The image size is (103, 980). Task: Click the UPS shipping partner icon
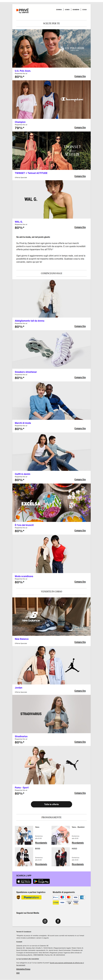(x=18, y=897)
